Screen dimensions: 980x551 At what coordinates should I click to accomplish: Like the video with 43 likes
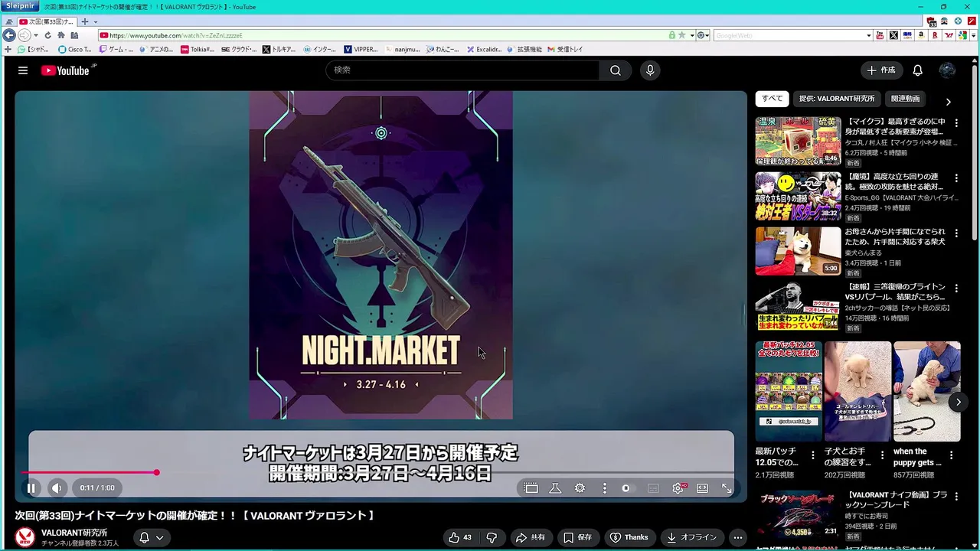click(460, 537)
